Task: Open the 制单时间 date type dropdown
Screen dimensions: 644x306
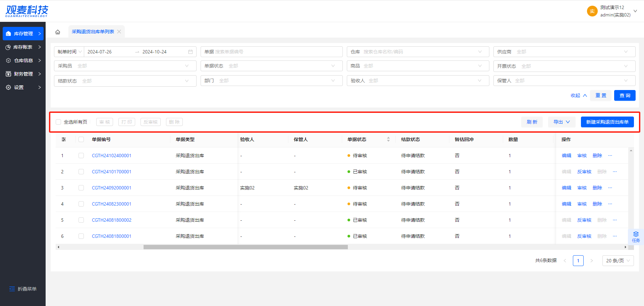Action: 69,52
